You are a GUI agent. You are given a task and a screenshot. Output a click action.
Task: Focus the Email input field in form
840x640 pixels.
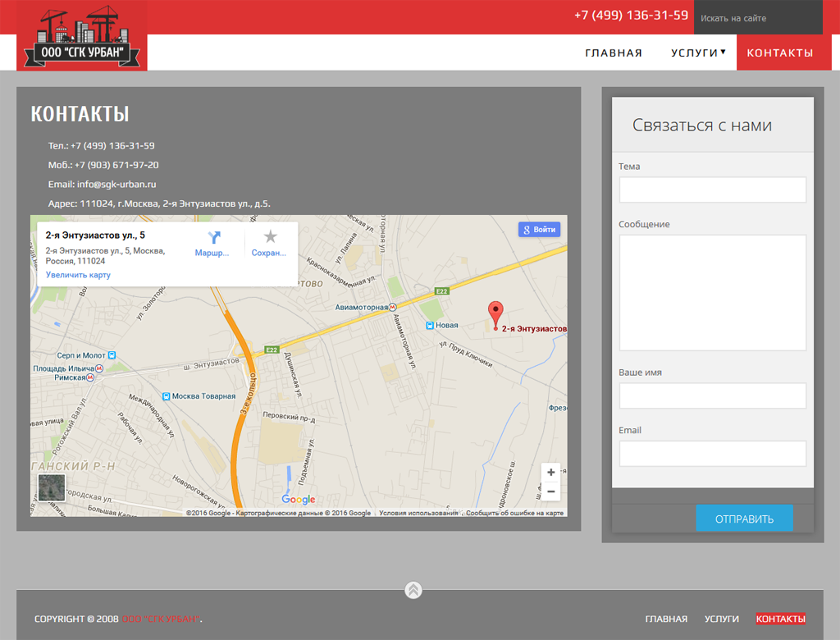coord(713,454)
